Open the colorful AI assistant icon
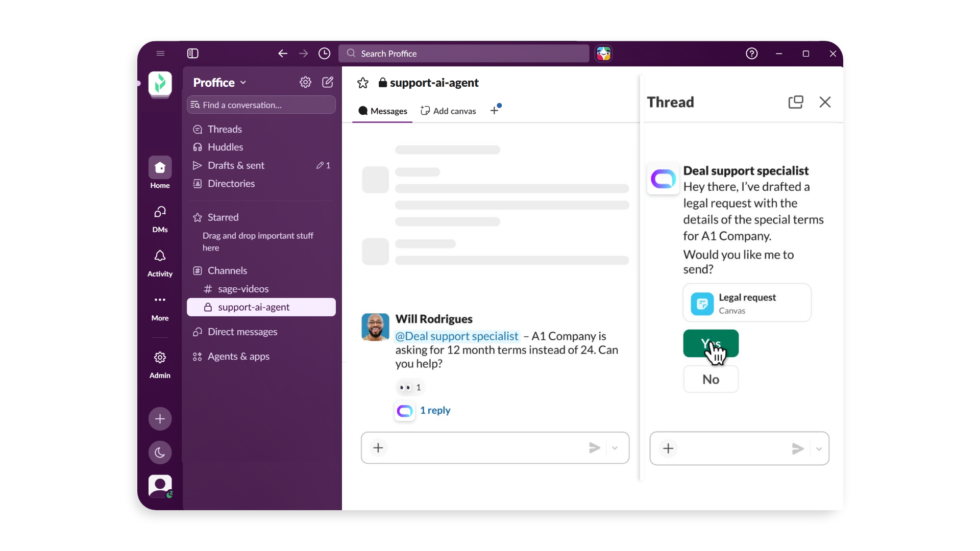 coord(604,54)
